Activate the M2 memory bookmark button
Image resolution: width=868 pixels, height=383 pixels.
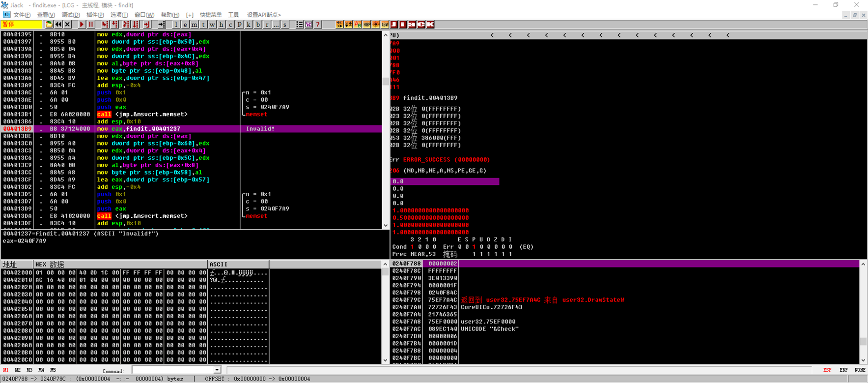[x=18, y=370]
